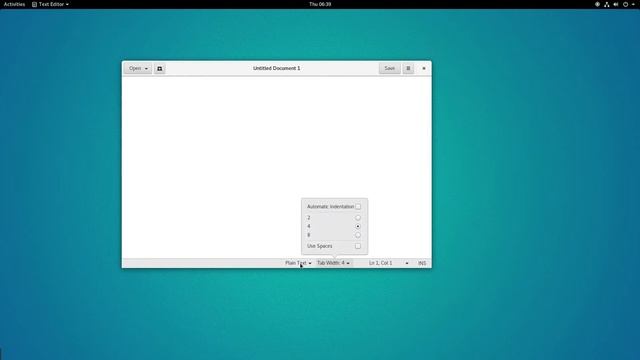Select tab width 4 radio button

click(x=358, y=226)
